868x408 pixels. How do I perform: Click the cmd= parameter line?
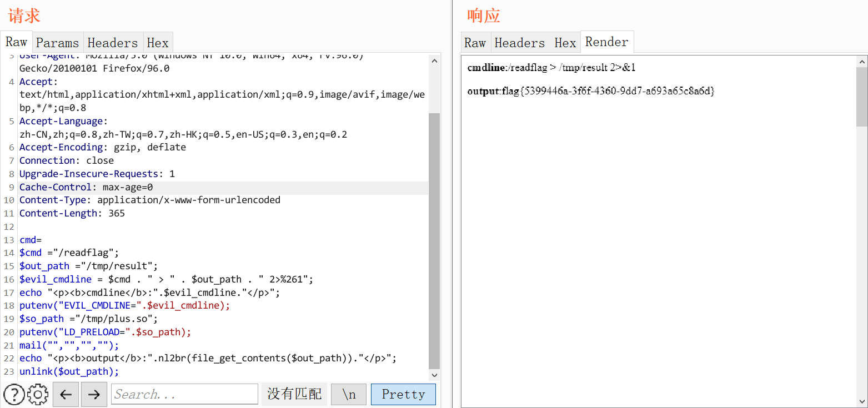click(31, 240)
